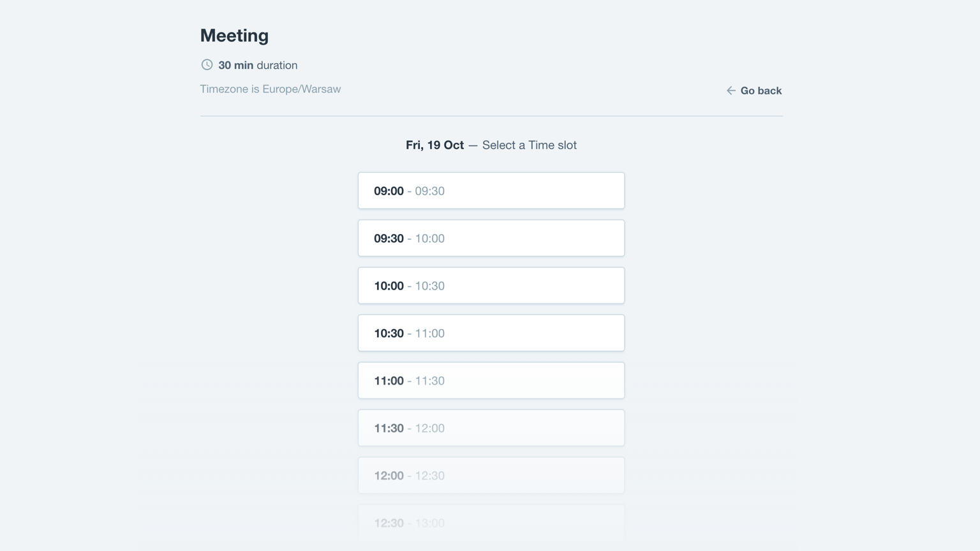
Task: Select the 11:30 - 12:00 slot
Action: point(491,427)
